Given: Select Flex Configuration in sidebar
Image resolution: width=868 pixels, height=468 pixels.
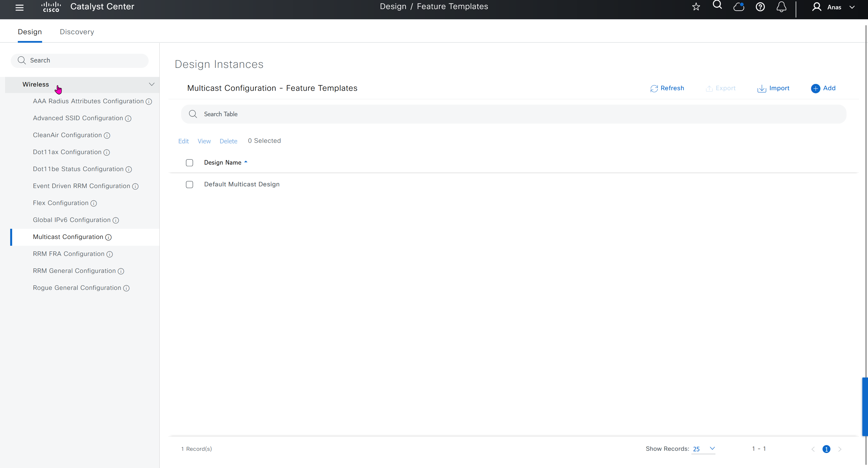Looking at the screenshot, I should point(61,203).
